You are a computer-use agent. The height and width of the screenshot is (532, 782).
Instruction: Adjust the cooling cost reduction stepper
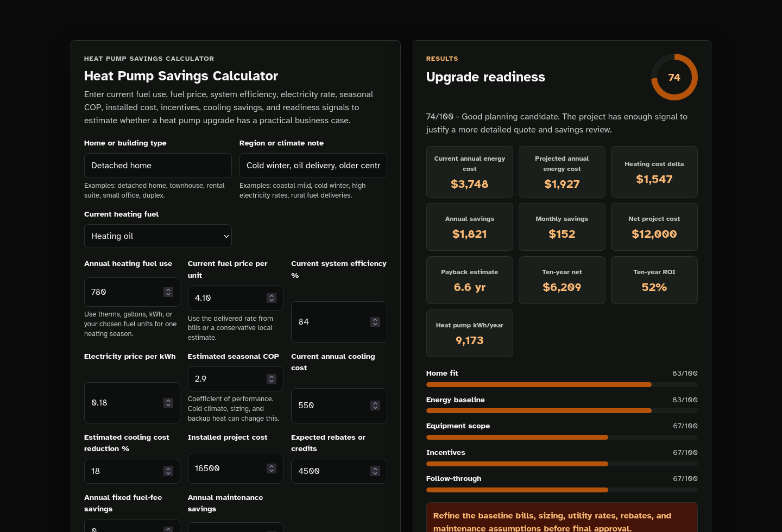coord(168,471)
